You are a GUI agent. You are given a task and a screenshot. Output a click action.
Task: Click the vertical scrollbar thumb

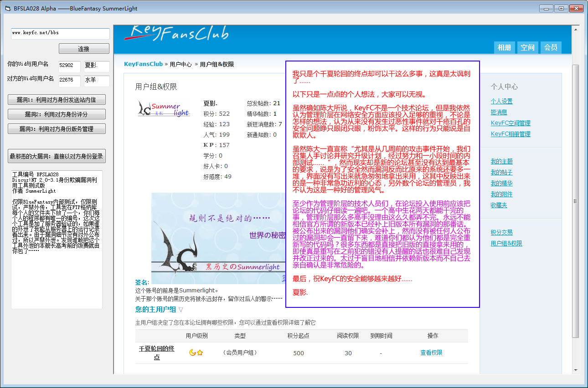[x=575, y=200]
